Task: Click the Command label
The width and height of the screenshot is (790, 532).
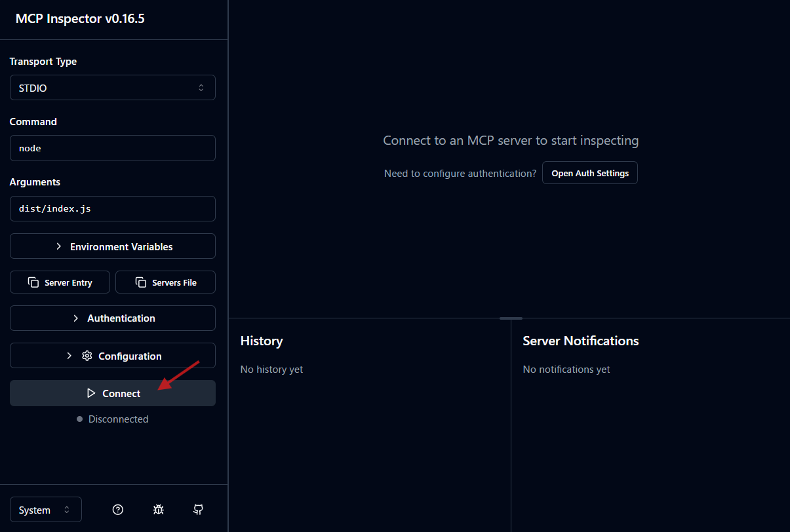Action: click(33, 122)
